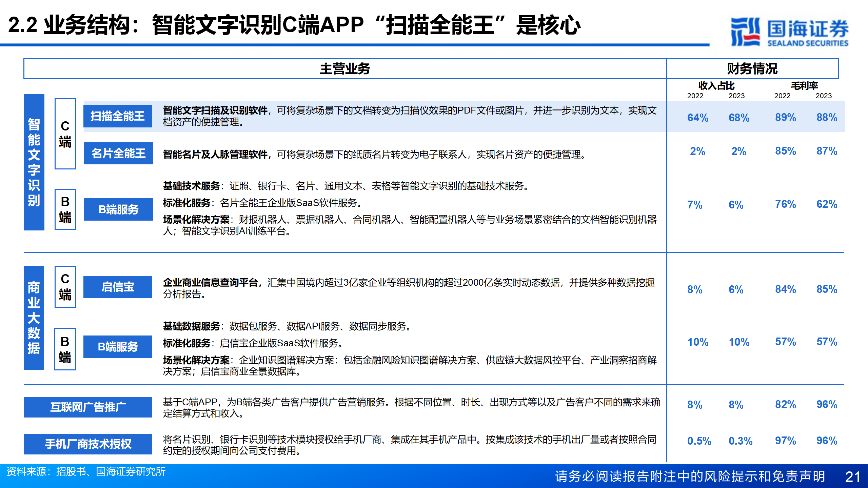
Task: Click the 将名片识别 licensing description
Action: [x=410, y=445]
